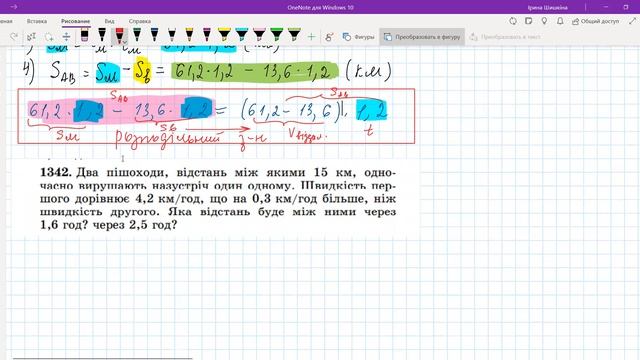Open notifications bell icon
The width and height of the screenshot is (640, 360).
tap(560, 21)
